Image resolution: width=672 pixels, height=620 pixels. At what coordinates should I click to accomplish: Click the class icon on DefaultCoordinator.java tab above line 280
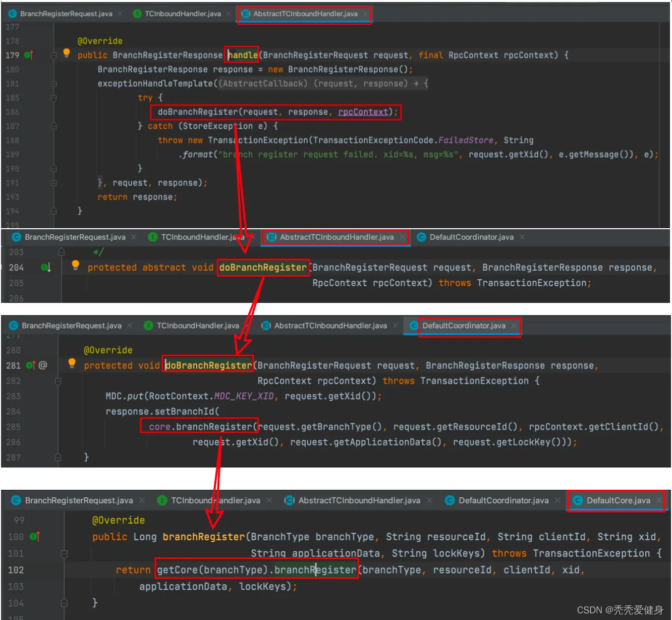point(414,326)
